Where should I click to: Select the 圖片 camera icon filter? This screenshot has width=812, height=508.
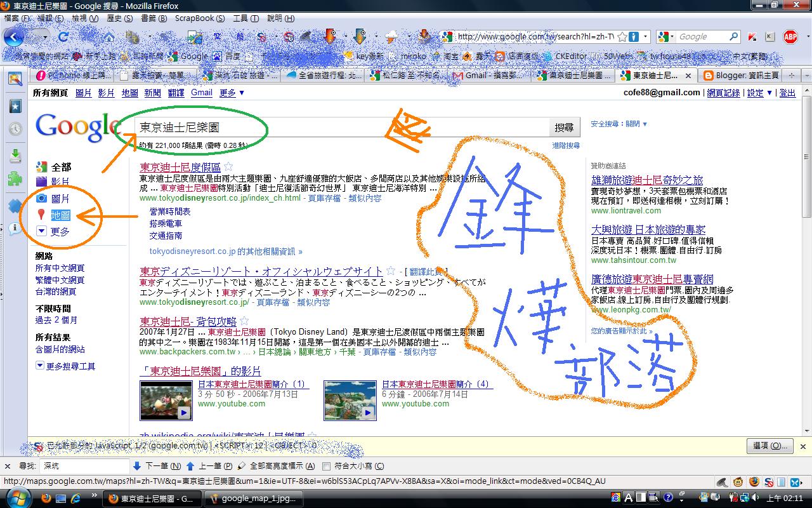[x=41, y=199]
